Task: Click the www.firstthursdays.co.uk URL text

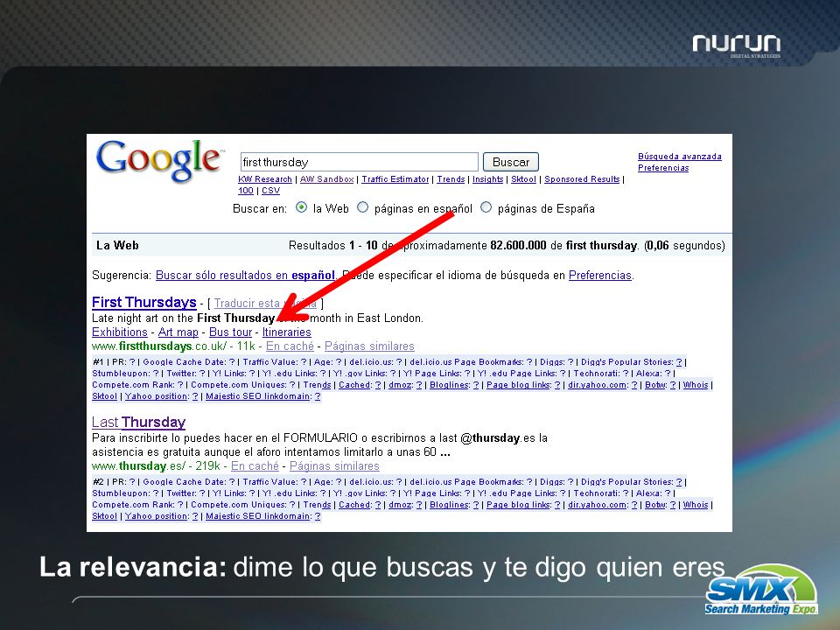Action: tap(159, 346)
